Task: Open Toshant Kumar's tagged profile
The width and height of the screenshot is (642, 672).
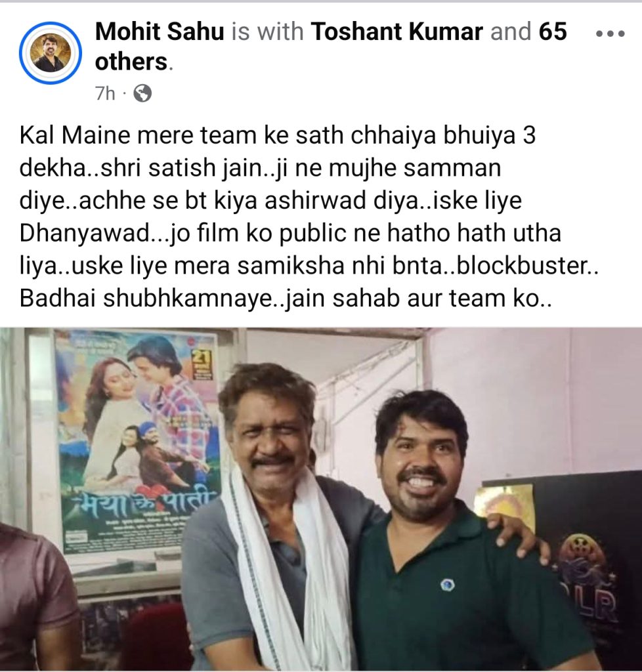Action: (x=397, y=31)
